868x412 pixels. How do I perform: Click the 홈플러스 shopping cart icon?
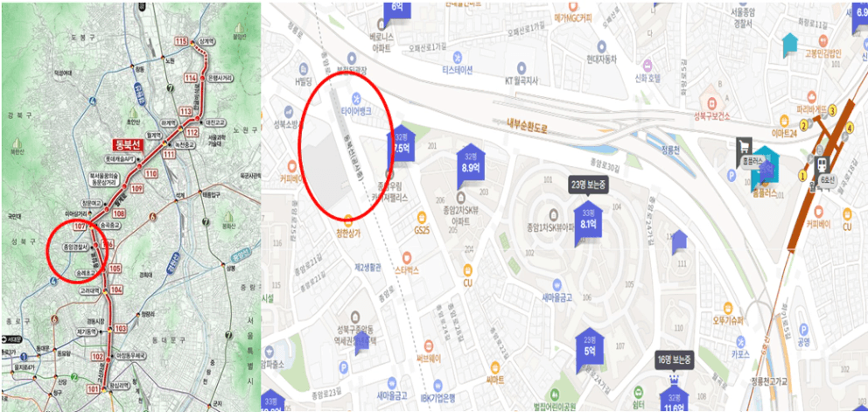tap(745, 146)
